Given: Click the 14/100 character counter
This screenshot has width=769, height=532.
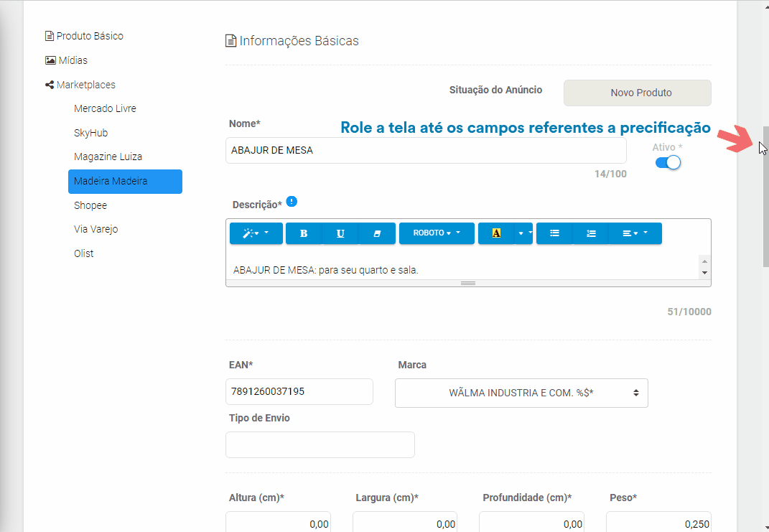Looking at the screenshot, I should (610, 174).
